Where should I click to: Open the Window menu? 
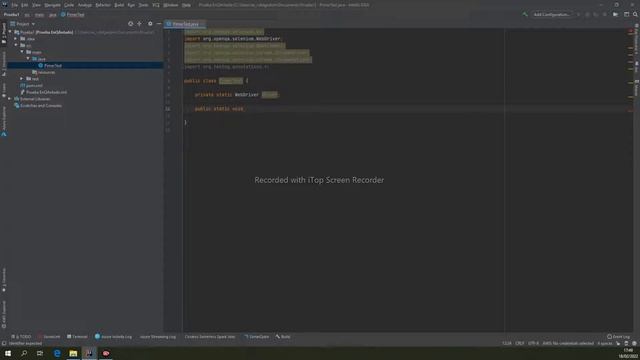tap(171, 5)
